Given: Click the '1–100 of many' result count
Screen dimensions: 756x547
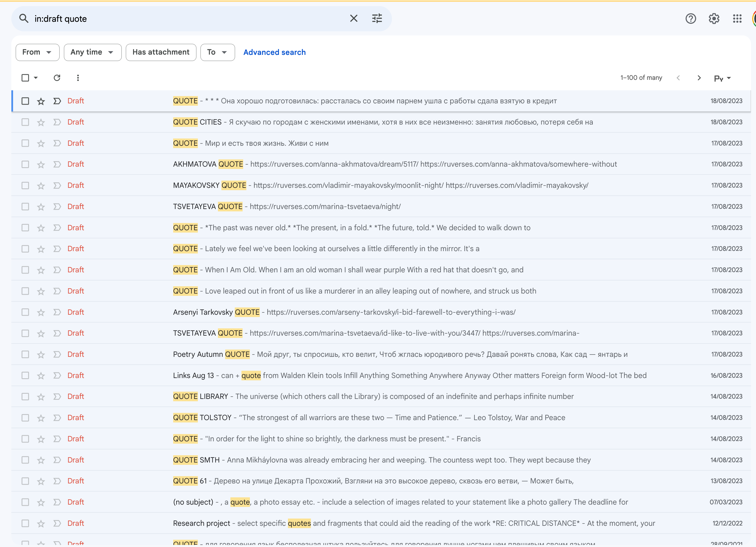Looking at the screenshot, I should 641,78.
